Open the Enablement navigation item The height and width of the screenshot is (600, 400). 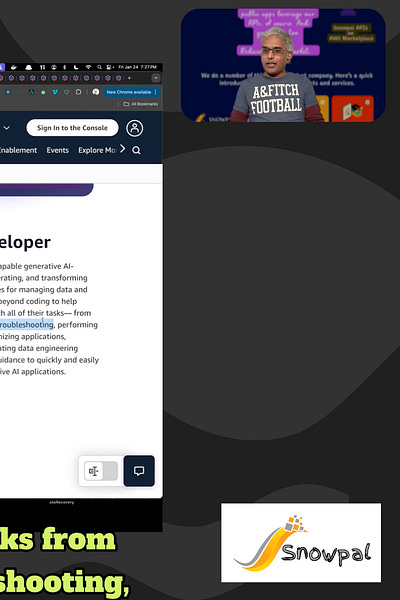tap(18, 150)
